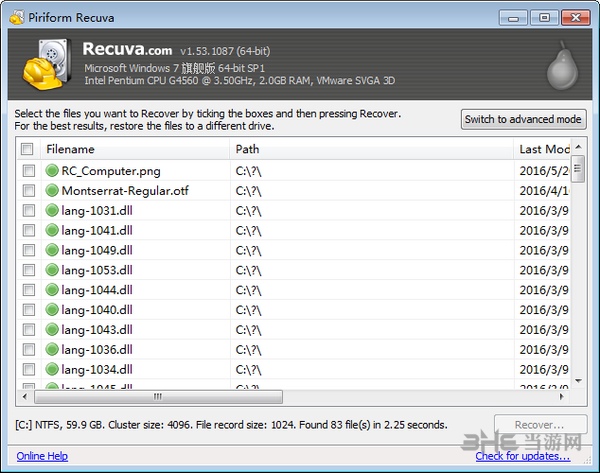Image resolution: width=600 pixels, height=473 pixels.
Task: Select the lang-1053.dll filename
Action: 97,270
